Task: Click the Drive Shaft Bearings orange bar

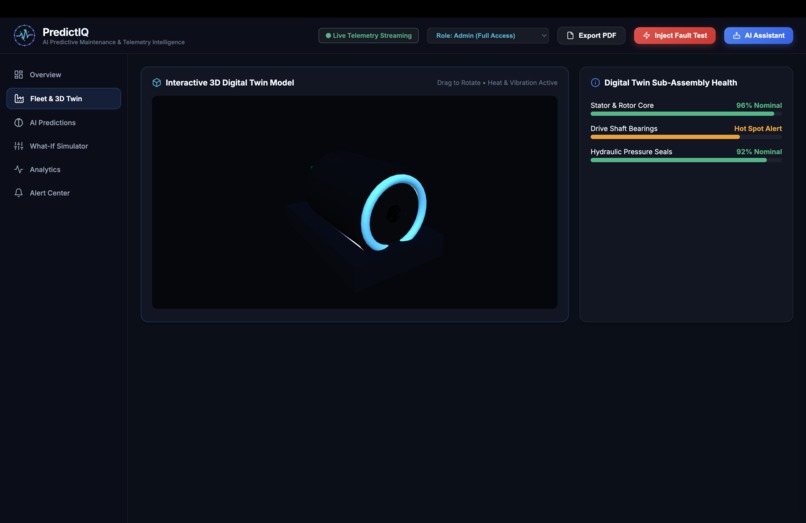Action: coord(665,137)
